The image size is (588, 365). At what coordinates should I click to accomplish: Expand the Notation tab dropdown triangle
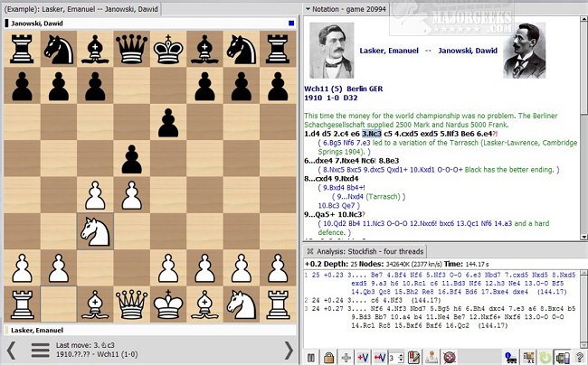click(x=308, y=9)
